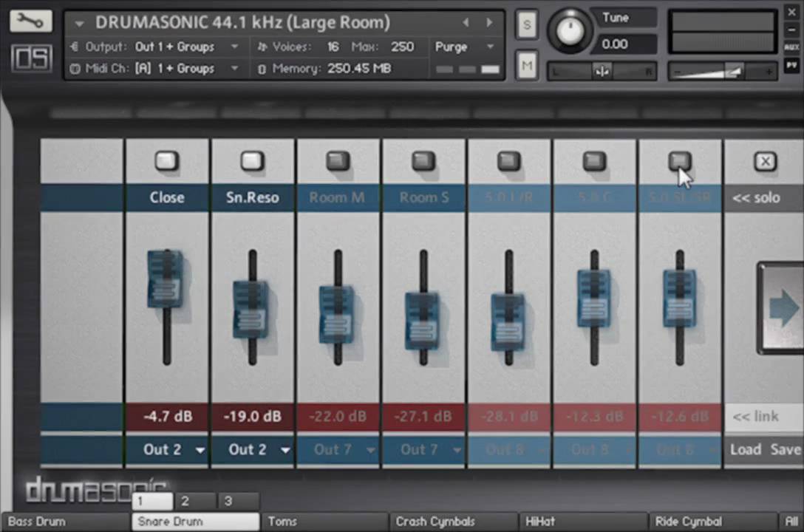Clear all solos with the X button
The width and height of the screenshot is (804, 532).
click(x=765, y=161)
